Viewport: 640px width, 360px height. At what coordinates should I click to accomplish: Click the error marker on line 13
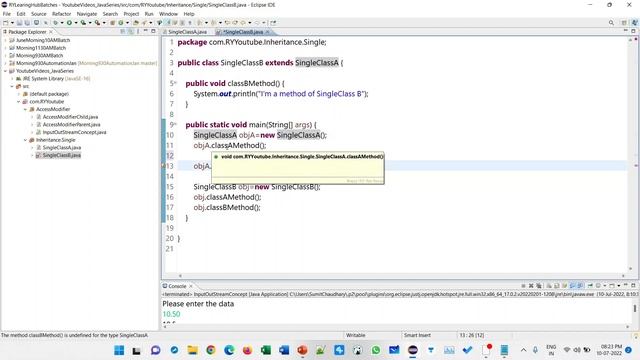[x=164, y=166]
